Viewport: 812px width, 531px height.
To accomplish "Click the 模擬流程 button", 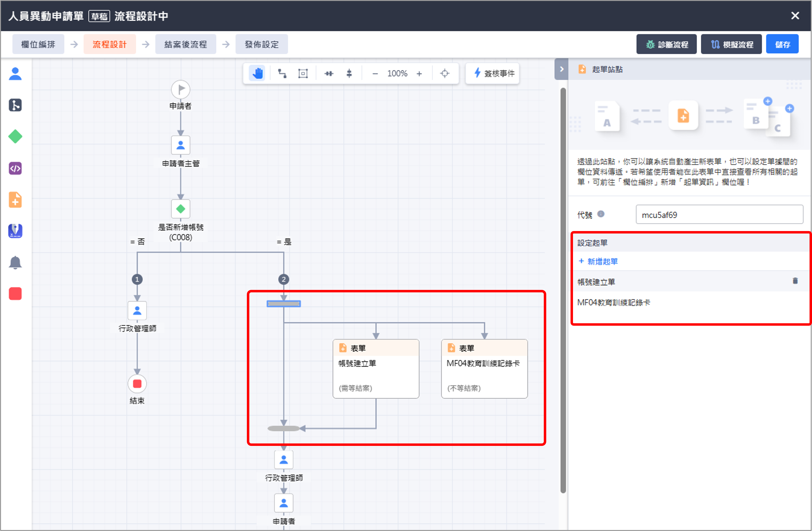I will pyautogui.click(x=731, y=44).
